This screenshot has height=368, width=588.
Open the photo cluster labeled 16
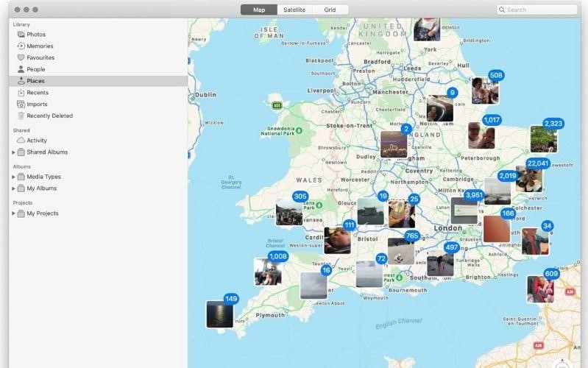tap(314, 286)
